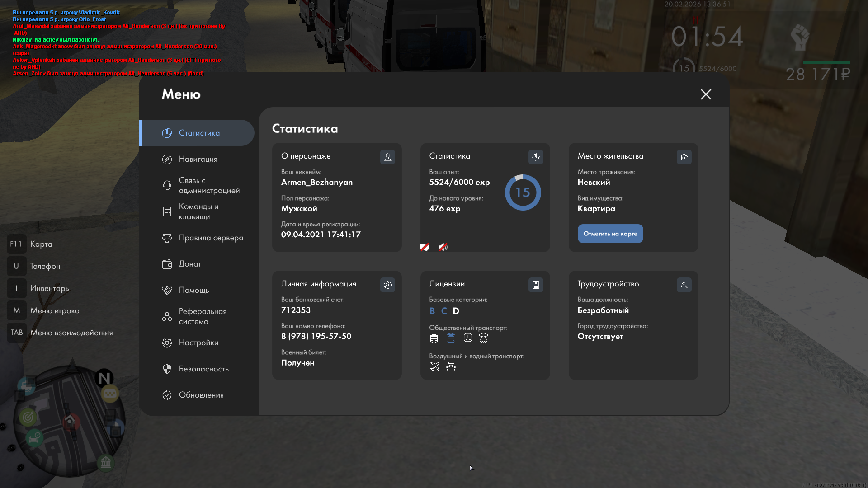
Task: Toggle the muted speaker indicator
Action: coord(443,247)
